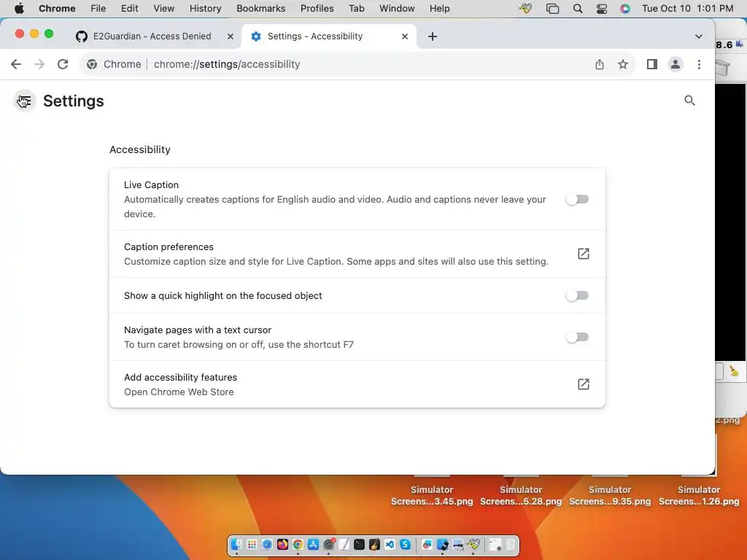The width and height of the screenshot is (747, 560).
Task: Click the share page icon in address bar
Action: click(600, 64)
